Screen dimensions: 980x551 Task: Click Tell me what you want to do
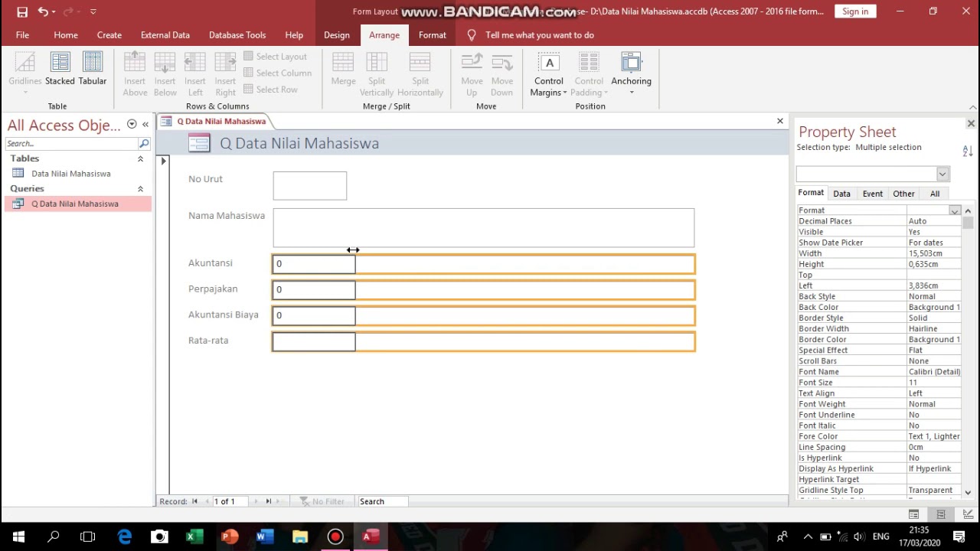pyautogui.click(x=539, y=35)
